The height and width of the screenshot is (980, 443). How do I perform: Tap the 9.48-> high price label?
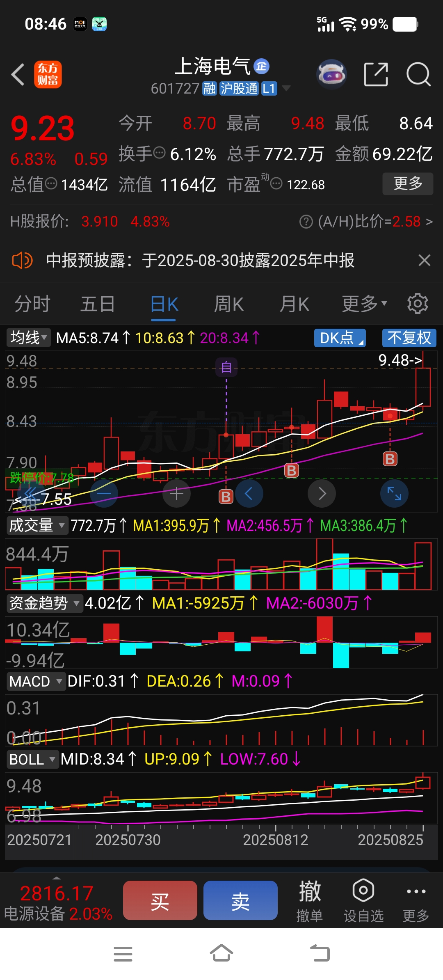click(x=400, y=360)
